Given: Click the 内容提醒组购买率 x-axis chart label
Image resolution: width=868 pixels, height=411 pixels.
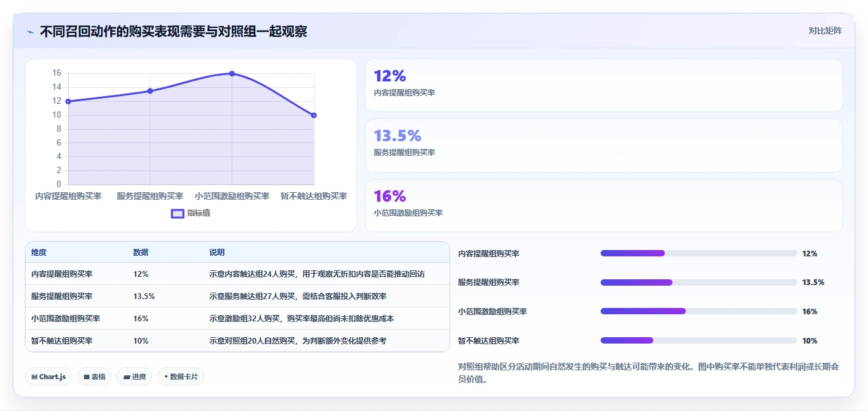Looking at the screenshot, I should 68,196.
